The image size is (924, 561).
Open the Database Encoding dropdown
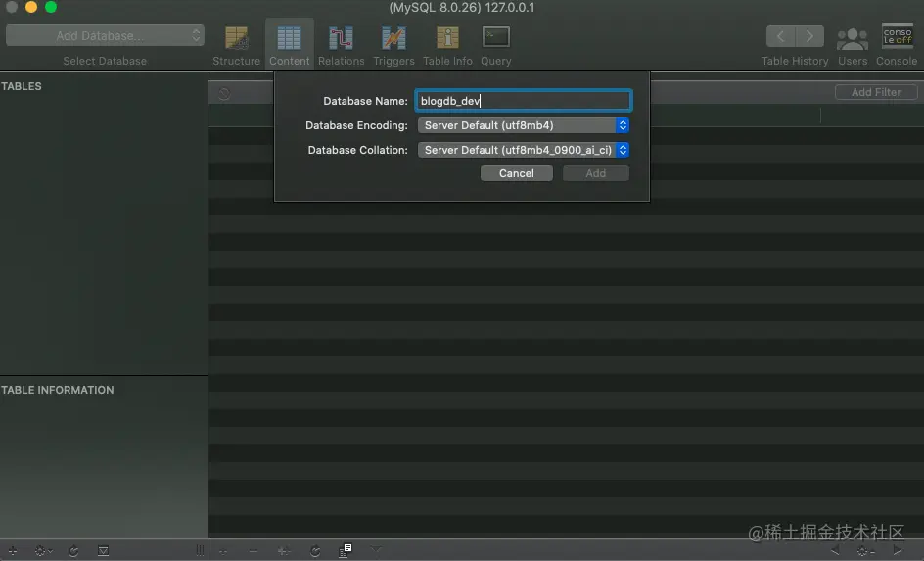click(524, 125)
